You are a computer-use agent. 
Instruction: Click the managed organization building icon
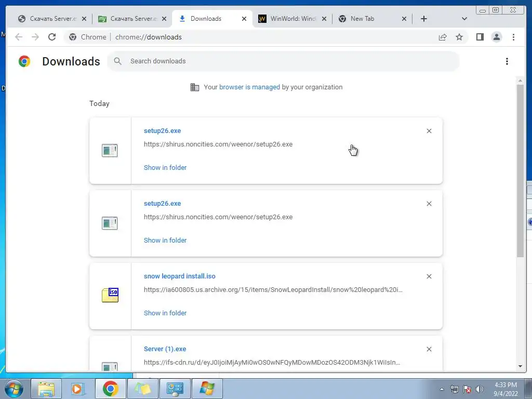pos(195,87)
